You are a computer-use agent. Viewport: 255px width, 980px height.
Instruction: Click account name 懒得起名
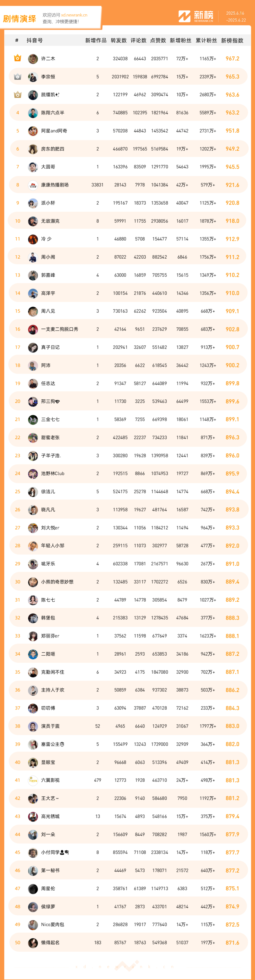click(50, 943)
